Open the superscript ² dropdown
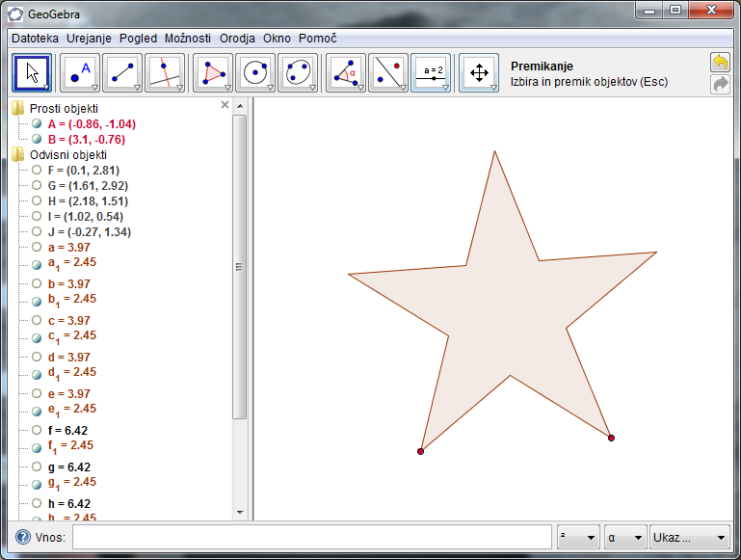The image size is (741, 560). pyautogui.click(x=577, y=537)
